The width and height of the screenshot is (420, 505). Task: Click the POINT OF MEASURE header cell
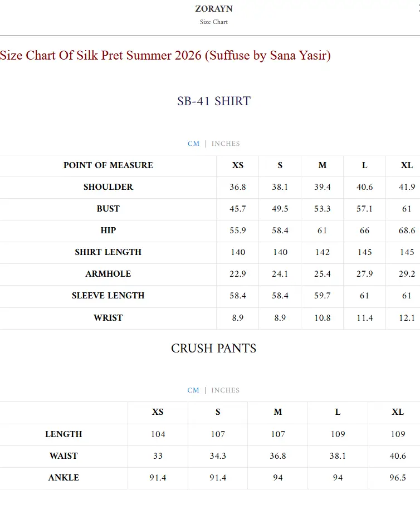pyautogui.click(x=108, y=165)
